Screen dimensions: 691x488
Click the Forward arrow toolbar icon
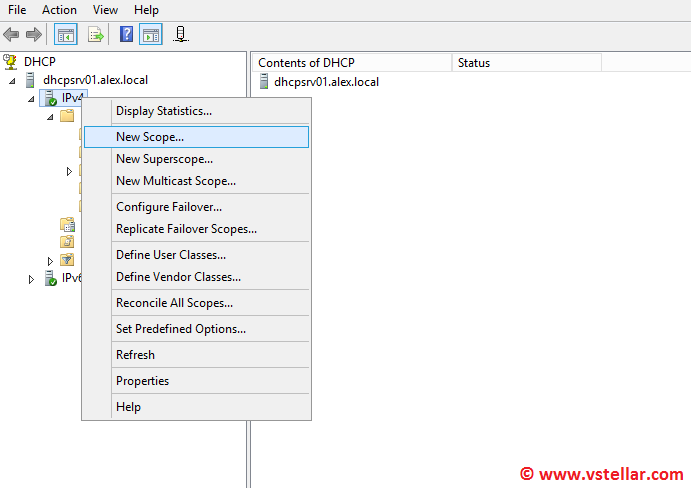(x=34, y=35)
